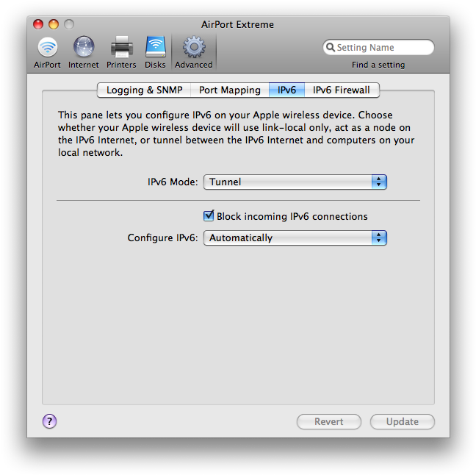This screenshot has width=476, height=475.
Task: Open the Disks settings pane
Action: point(155,52)
